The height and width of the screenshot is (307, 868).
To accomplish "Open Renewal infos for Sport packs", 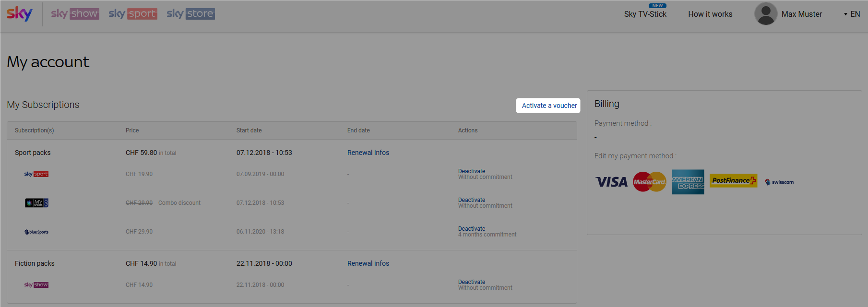I will pyautogui.click(x=368, y=153).
